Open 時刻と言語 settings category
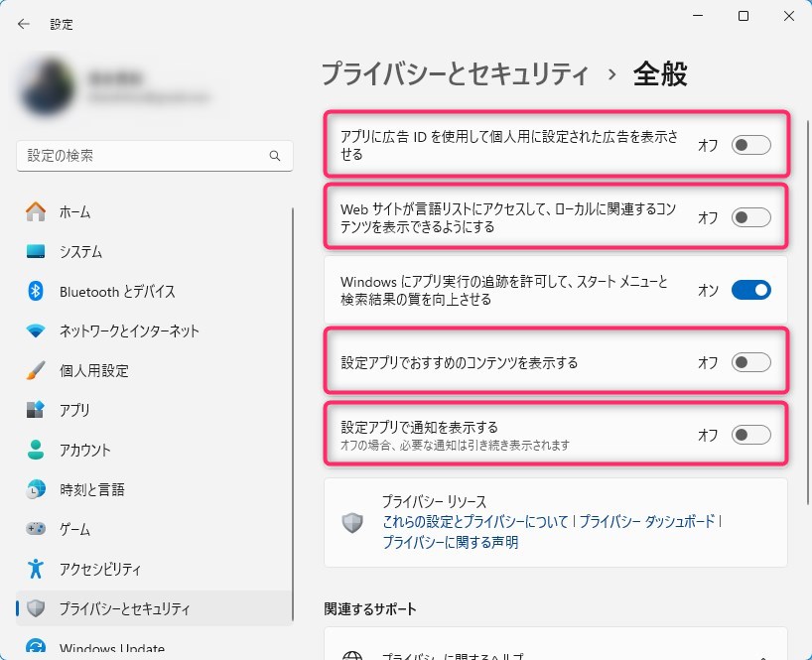 (x=91, y=489)
